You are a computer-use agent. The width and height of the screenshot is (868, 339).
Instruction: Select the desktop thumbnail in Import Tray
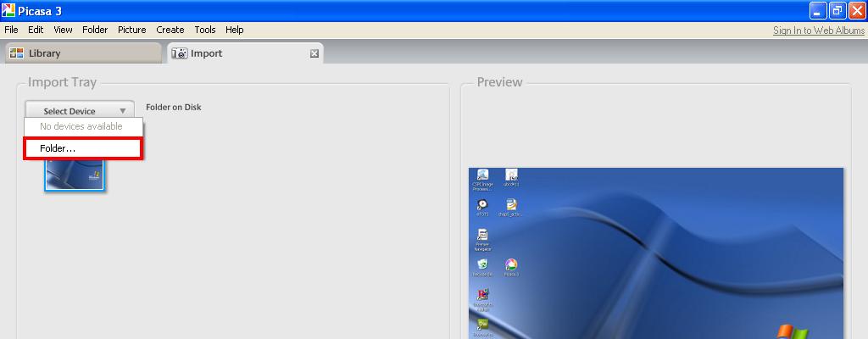point(75,175)
